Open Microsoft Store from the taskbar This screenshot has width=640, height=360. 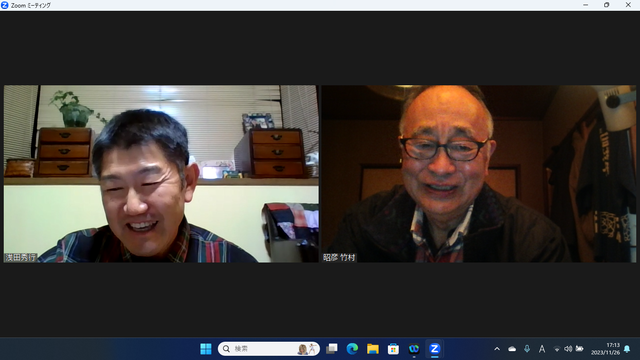click(393, 349)
